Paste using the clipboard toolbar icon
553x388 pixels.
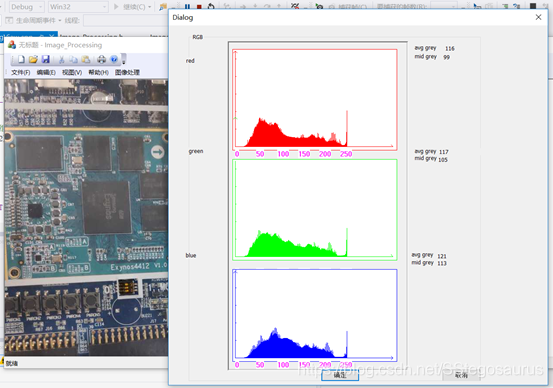point(86,59)
